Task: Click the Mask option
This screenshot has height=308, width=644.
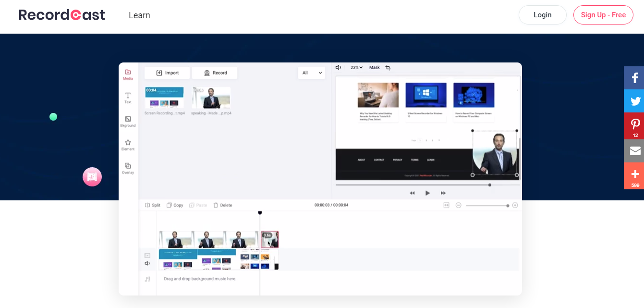Action: 374,68
